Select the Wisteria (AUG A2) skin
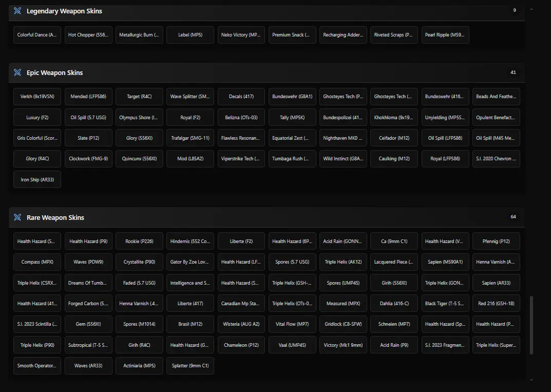Viewport: 551px width, 392px height. [x=241, y=324]
